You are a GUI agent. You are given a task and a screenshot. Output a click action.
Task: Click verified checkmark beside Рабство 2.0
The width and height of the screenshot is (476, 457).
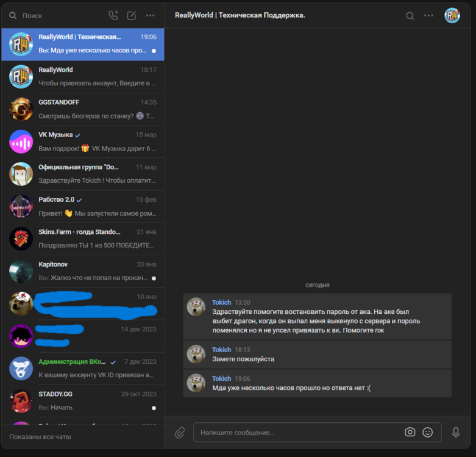pos(79,200)
